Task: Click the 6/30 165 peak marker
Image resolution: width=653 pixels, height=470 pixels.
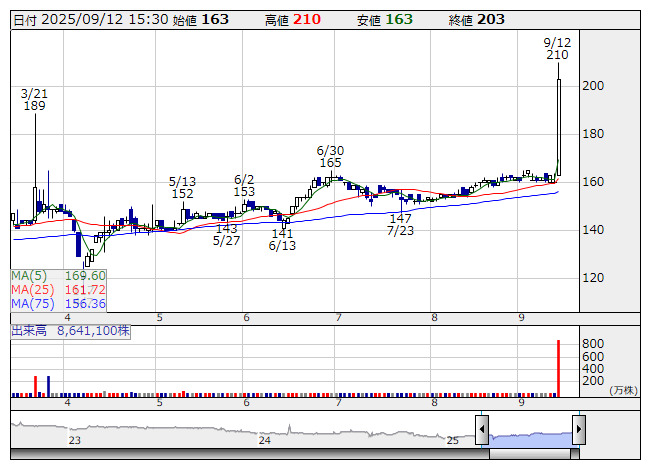Action: pos(331,156)
